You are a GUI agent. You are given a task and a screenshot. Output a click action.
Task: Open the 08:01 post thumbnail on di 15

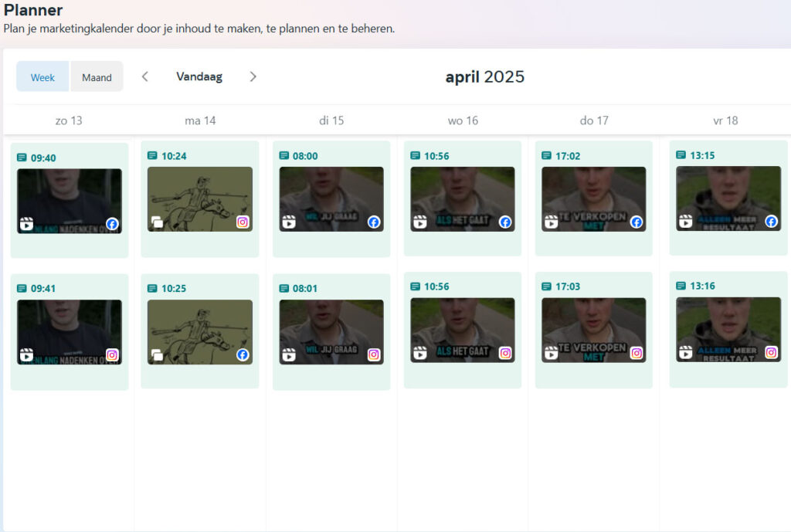[x=331, y=331]
